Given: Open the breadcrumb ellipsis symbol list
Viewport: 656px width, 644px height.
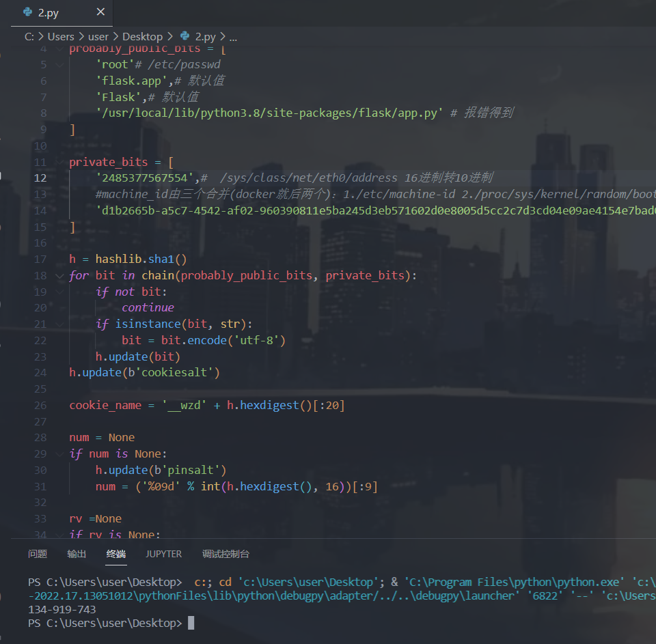Looking at the screenshot, I should pos(233,37).
